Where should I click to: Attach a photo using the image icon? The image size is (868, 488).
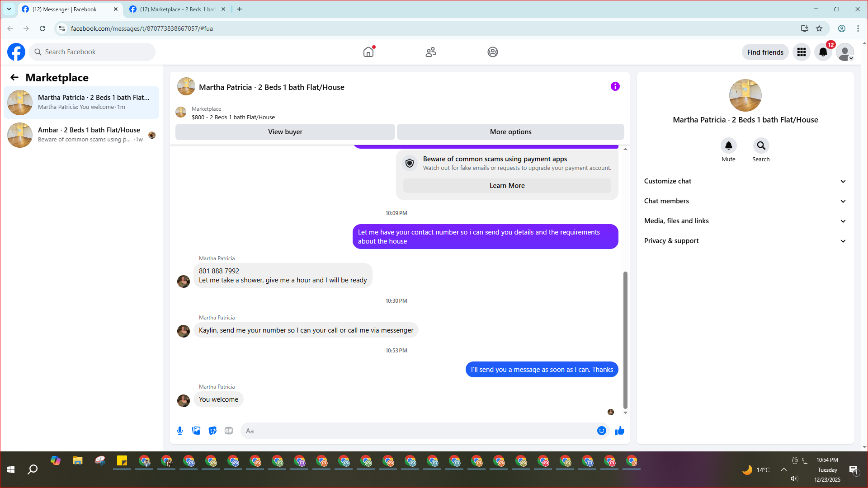[196, 431]
